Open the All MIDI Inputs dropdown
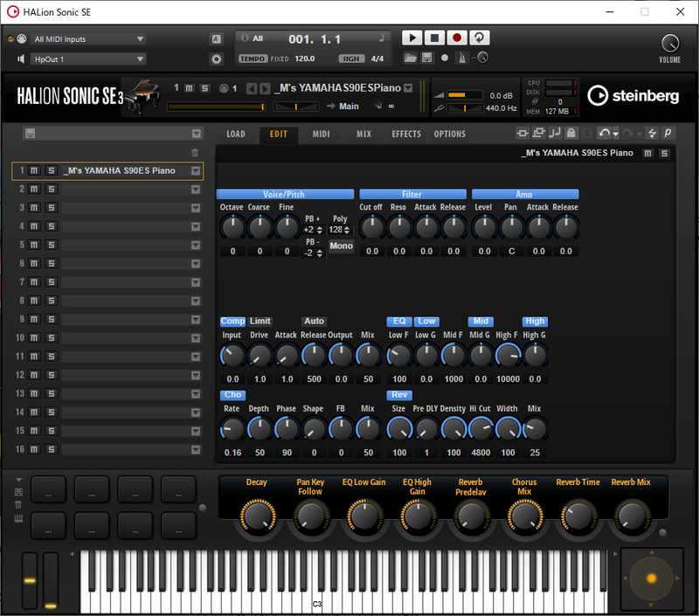The height and width of the screenshot is (616, 699). [88, 39]
